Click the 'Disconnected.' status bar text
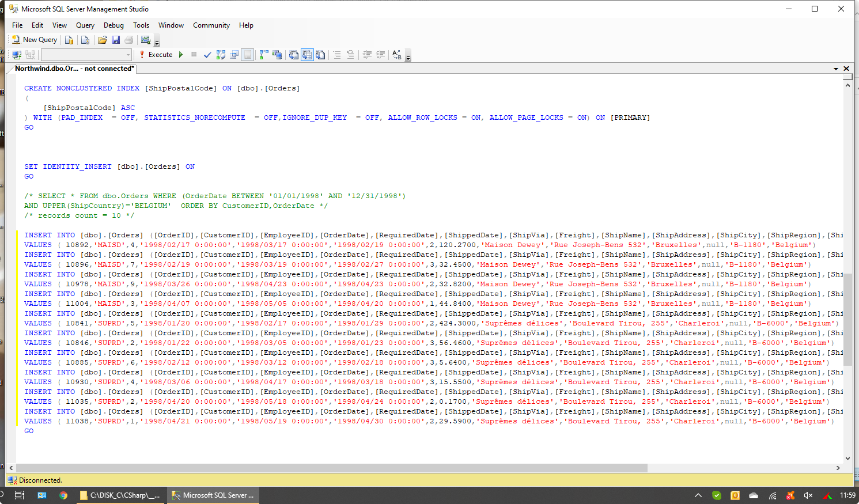Viewport: 859px width, 504px height. click(x=40, y=480)
